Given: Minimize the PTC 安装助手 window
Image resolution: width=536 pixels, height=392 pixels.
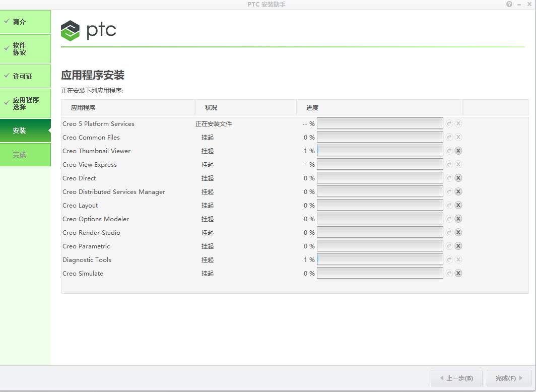Looking at the screenshot, I should 519,5.
